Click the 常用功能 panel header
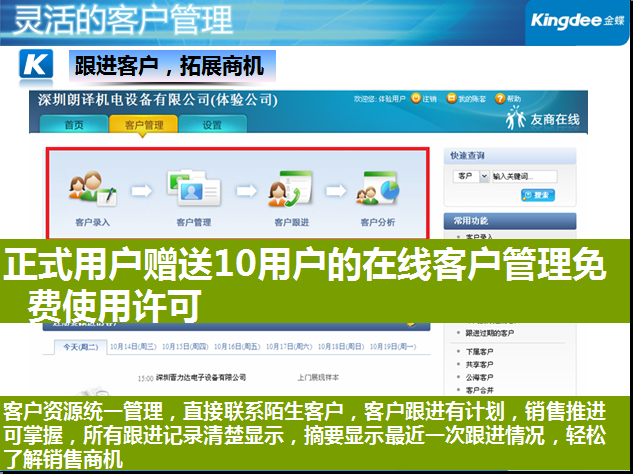The width and height of the screenshot is (633, 474). 510,221
